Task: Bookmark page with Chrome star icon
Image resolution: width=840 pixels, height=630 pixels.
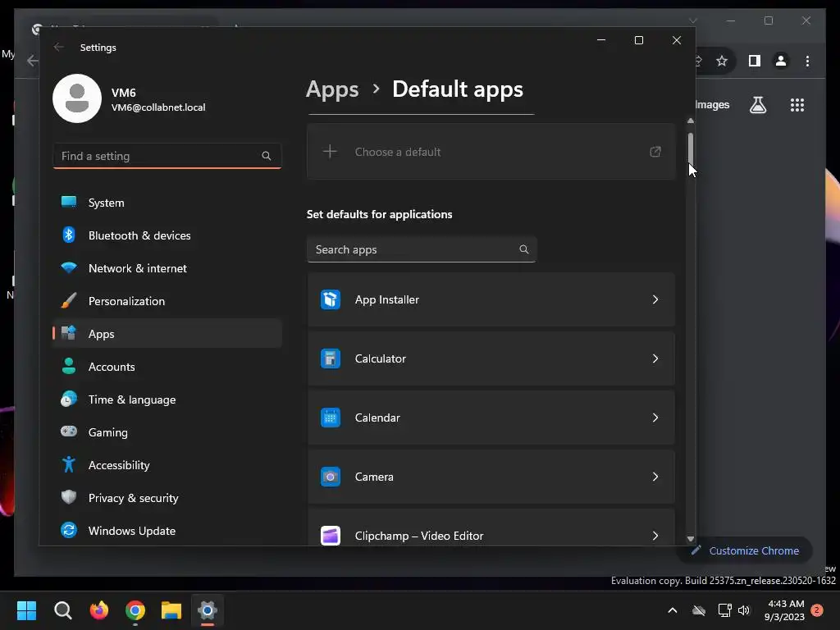Action: (722, 61)
